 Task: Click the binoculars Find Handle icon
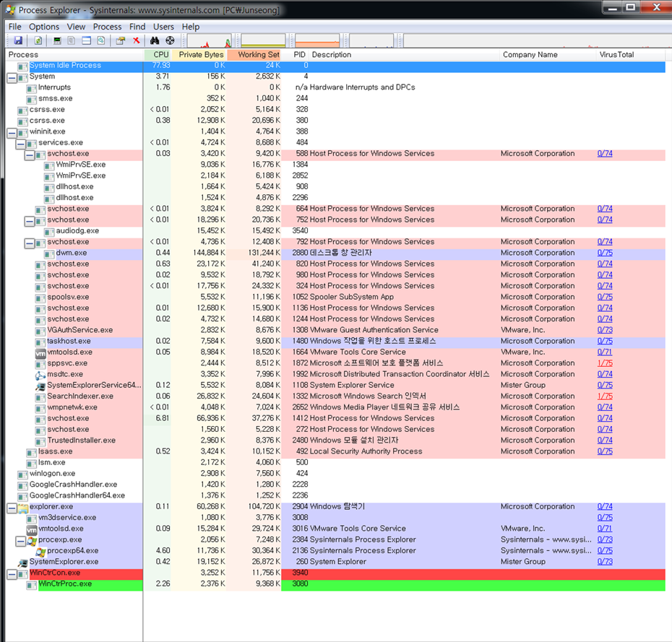(155, 40)
